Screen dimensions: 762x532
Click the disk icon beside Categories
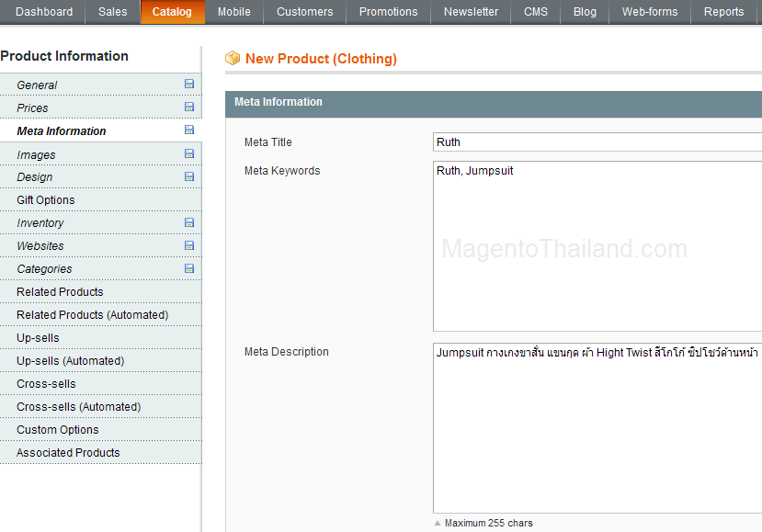click(189, 268)
